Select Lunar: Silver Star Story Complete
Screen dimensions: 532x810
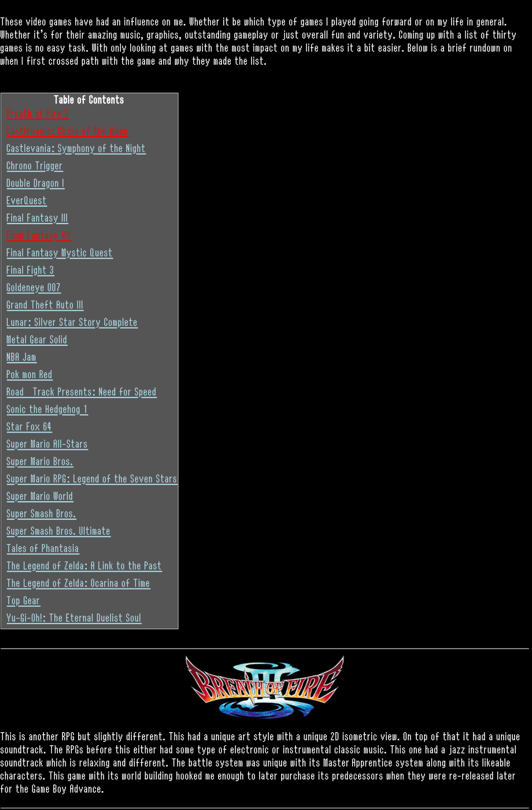[72, 323]
